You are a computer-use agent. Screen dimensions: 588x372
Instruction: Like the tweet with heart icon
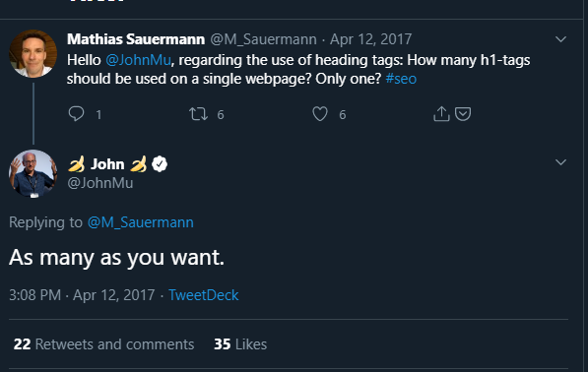tap(320, 114)
